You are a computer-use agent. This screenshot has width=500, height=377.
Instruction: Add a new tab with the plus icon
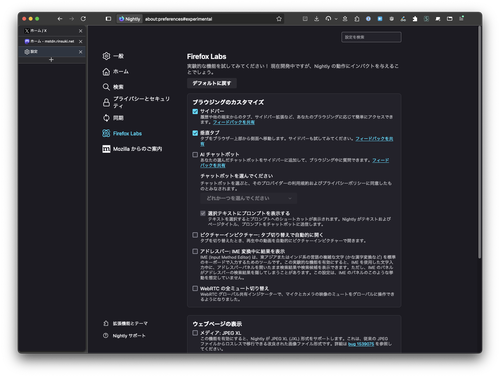click(x=51, y=60)
